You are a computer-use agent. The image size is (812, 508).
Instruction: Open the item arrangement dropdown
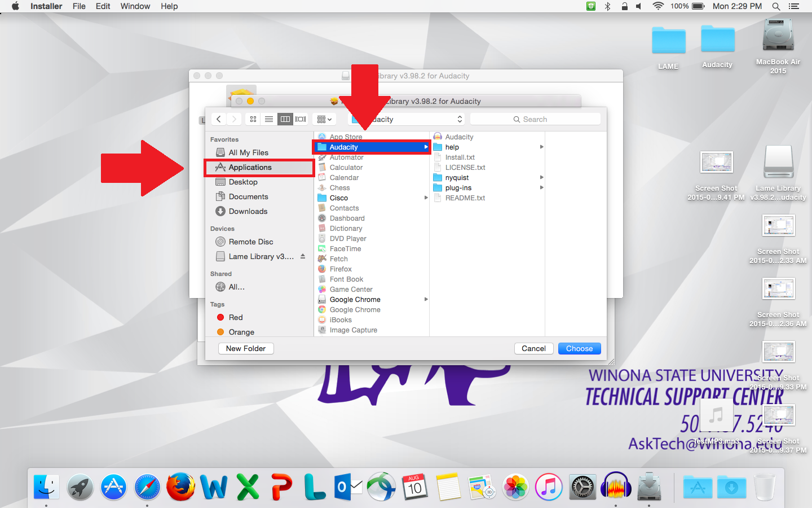click(324, 119)
